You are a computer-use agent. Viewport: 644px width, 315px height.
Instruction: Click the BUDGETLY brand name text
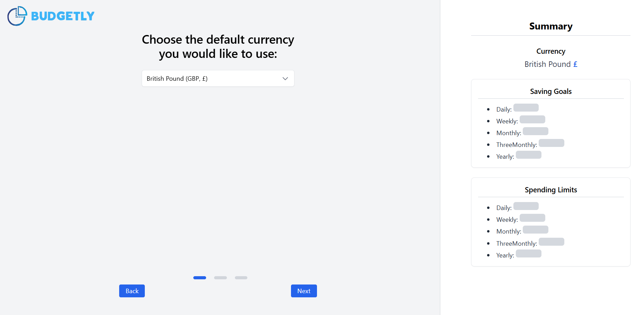click(63, 16)
